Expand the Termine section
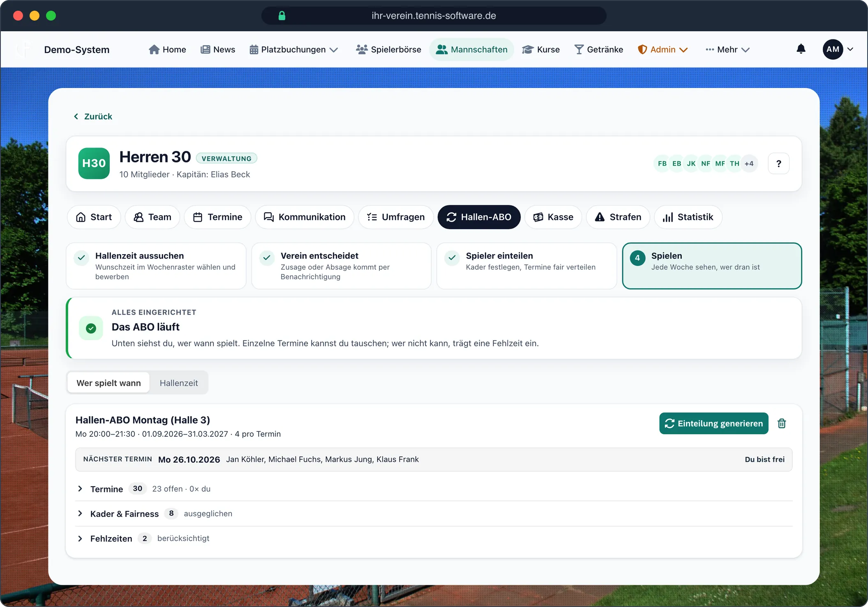 tap(434, 489)
